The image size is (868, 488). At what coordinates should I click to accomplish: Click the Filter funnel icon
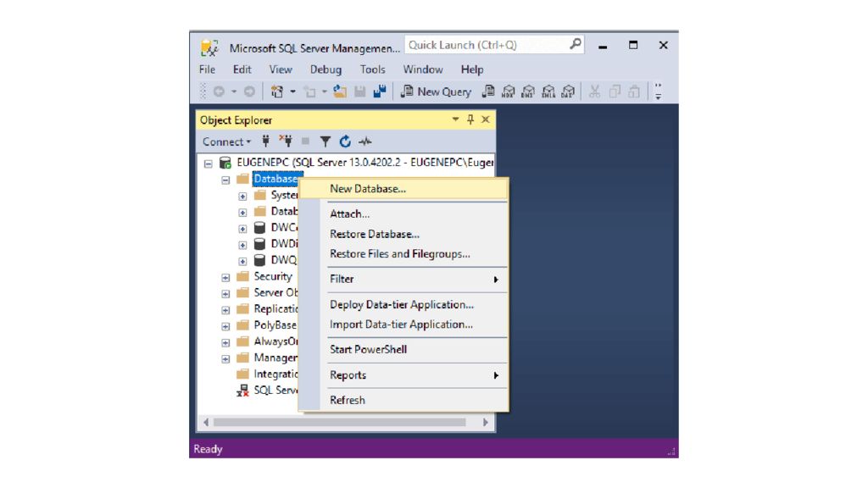tap(325, 141)
